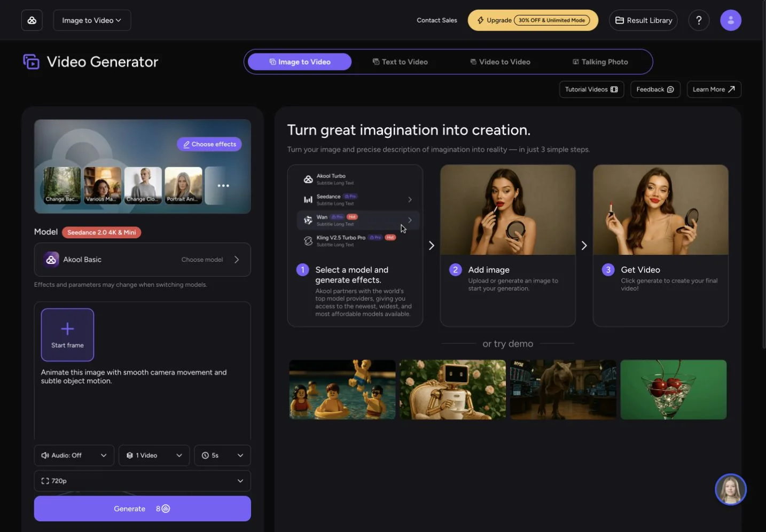This screenshot has height=532, width=766.
Task: Switch to the Video to Video tab
Action: click(x=500, y=62)
